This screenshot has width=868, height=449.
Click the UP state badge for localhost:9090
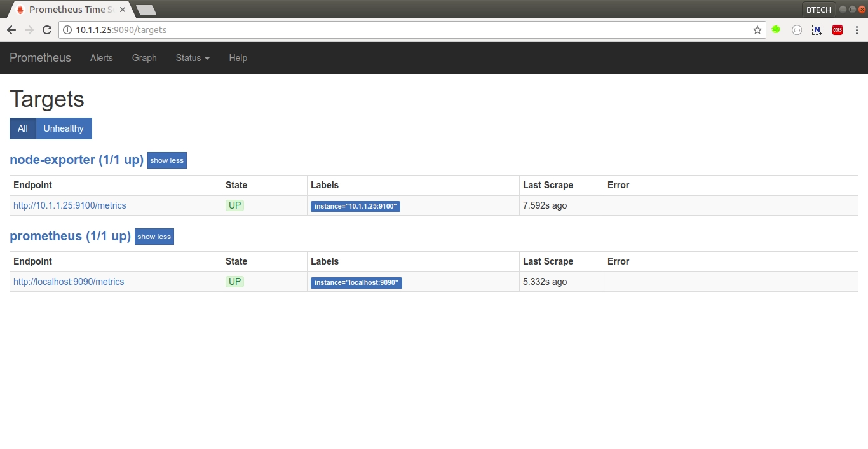pyautogui.click(x=235, y=282)
